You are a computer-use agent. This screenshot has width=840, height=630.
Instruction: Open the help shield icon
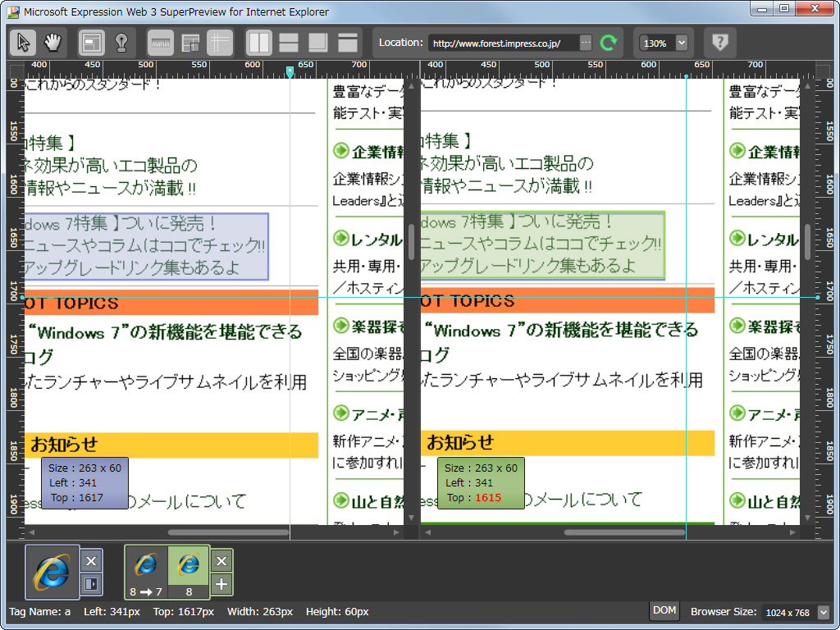click(x=720, y=43)
